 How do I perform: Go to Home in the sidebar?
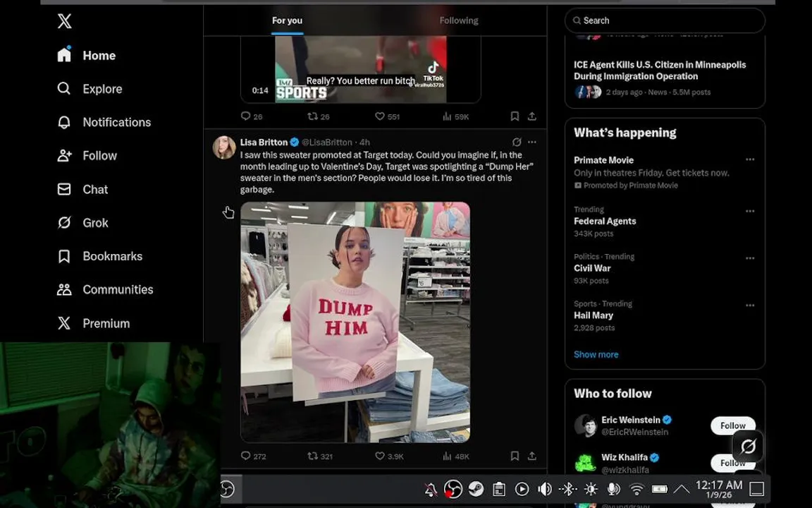coord(87,56)
